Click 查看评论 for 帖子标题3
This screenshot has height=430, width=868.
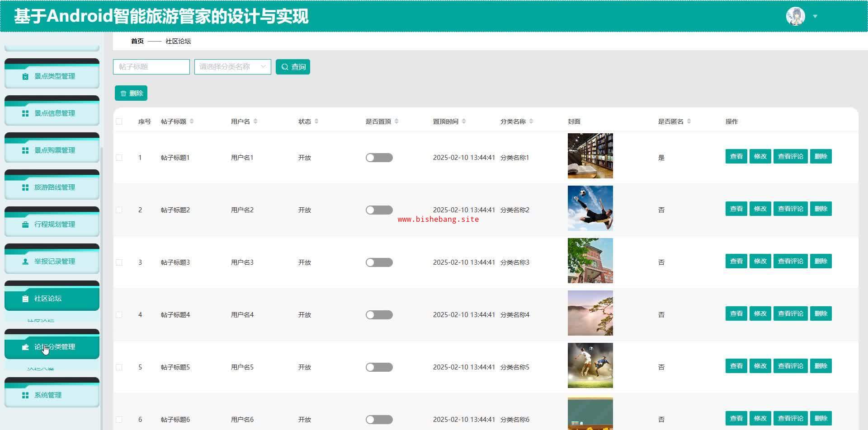[790, 261]
